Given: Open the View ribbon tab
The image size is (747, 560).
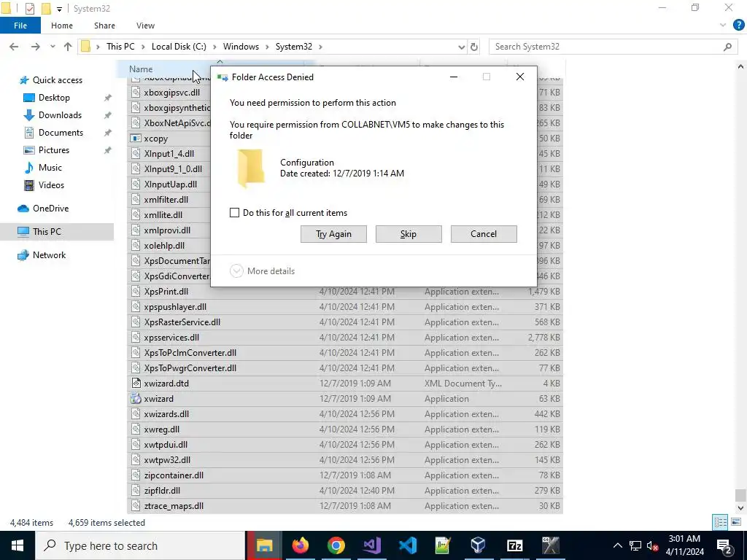Looking at the screenshot, I should click(x=145, y=26).
